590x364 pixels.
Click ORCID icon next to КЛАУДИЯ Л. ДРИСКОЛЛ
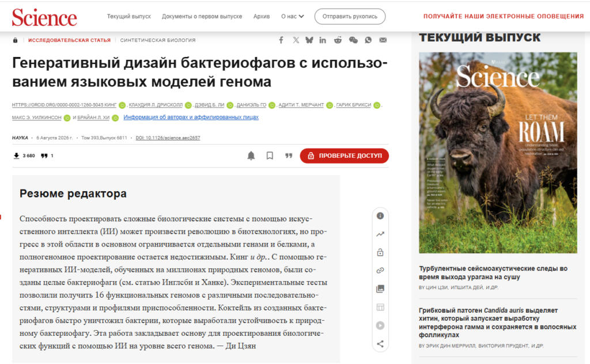coord(188,105)
